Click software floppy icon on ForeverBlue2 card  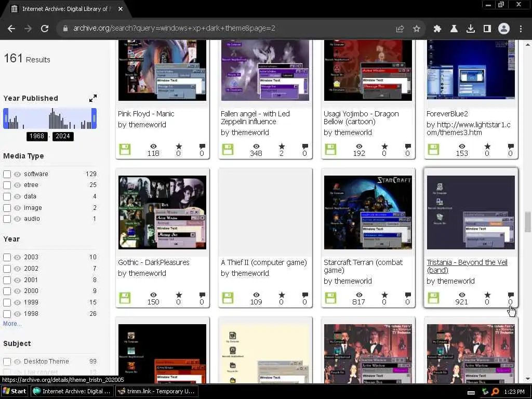[433, 149]
